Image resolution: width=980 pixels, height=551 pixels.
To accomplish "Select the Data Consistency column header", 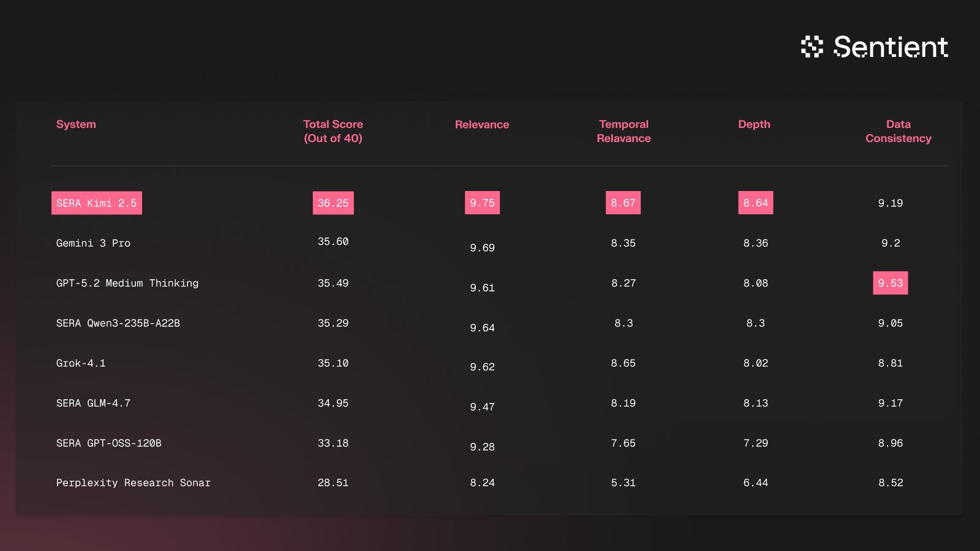I will pos(898,131).
